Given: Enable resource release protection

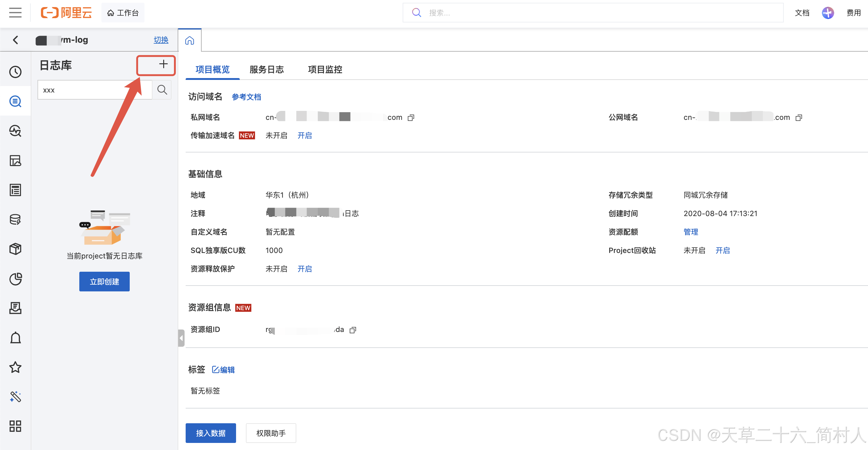Looking at the screenshot, I should coord(304,269).
